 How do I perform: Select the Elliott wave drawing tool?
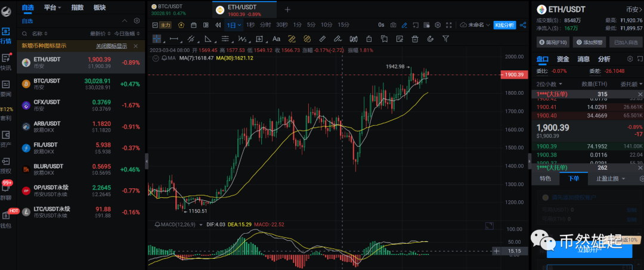pyautogui.click(x=242, y=39)
